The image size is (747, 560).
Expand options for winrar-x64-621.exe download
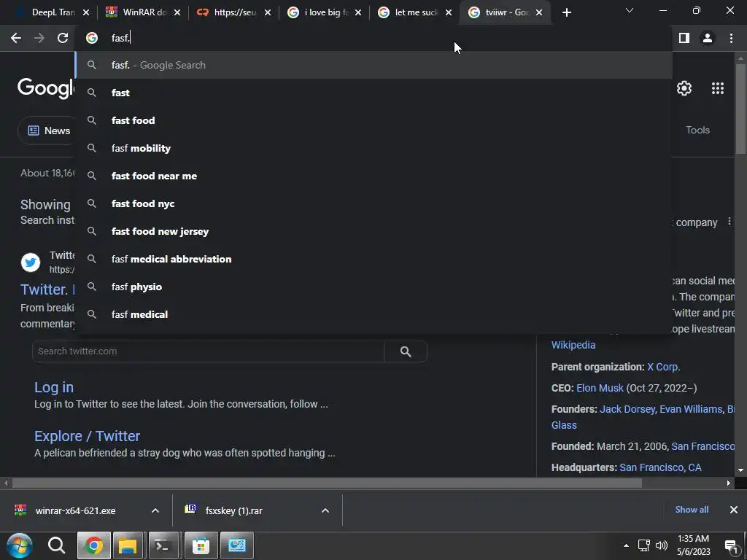click(x=155, y=511)
